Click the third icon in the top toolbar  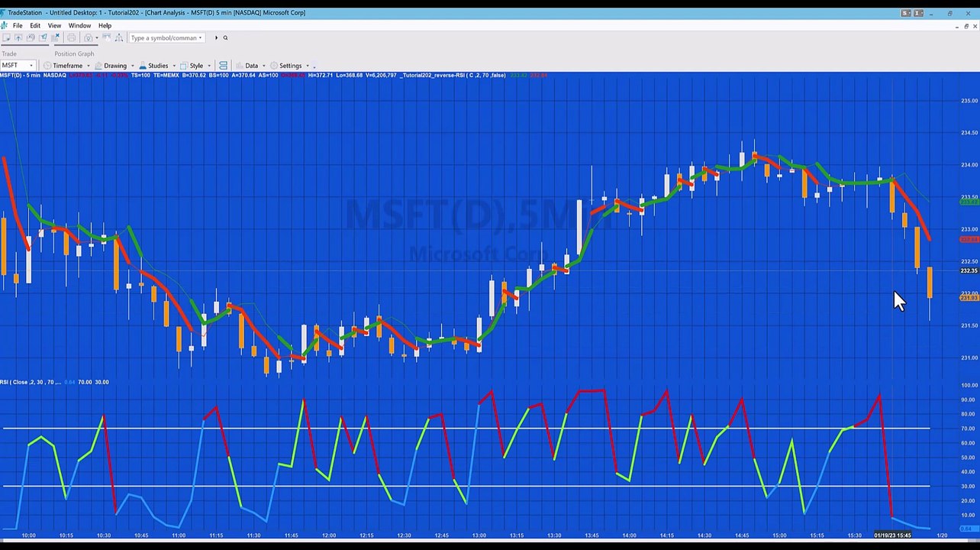[x=31, y=37]
